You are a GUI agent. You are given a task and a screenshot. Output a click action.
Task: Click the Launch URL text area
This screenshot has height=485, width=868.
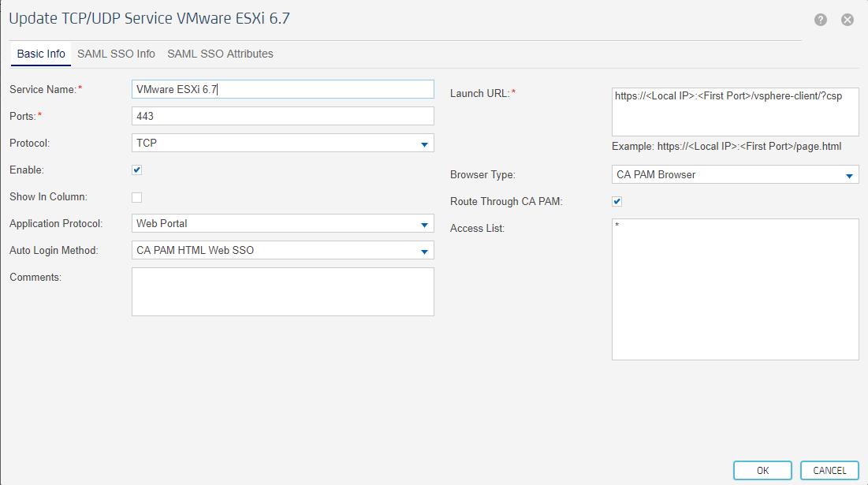733,111
